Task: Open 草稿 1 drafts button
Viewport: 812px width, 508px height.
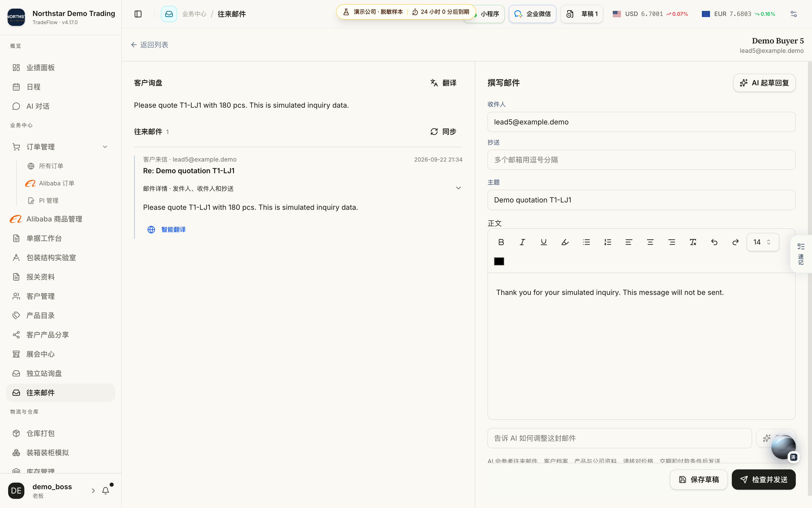Action: (582, 14)
